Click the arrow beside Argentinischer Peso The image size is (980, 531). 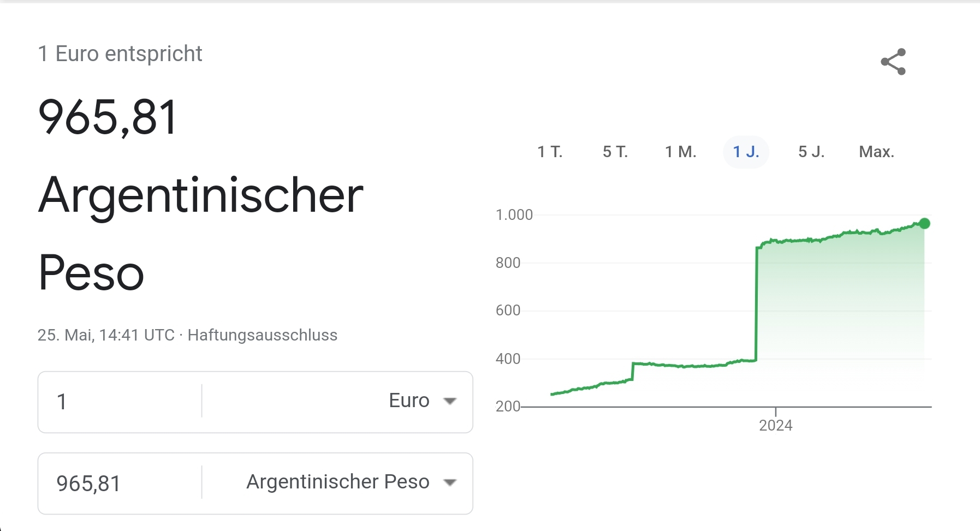tap(450, 482)
